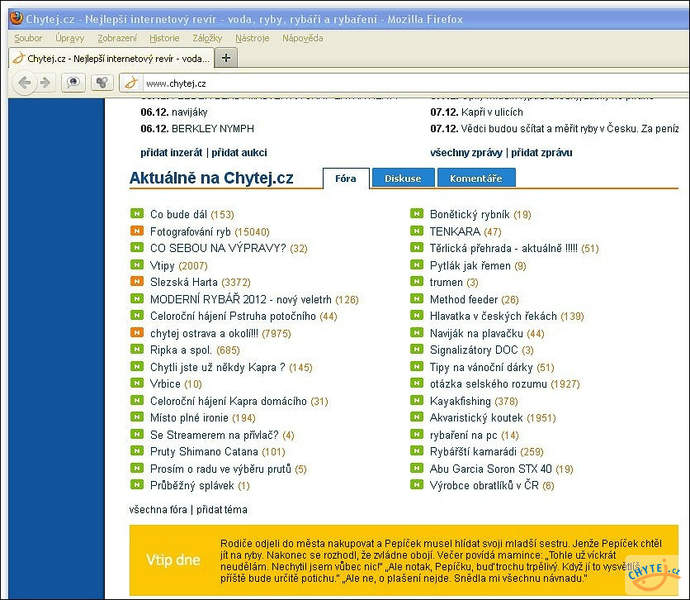Click the forward navigation arrow
The image size is (690, 600).
click(x=44, y=82)
